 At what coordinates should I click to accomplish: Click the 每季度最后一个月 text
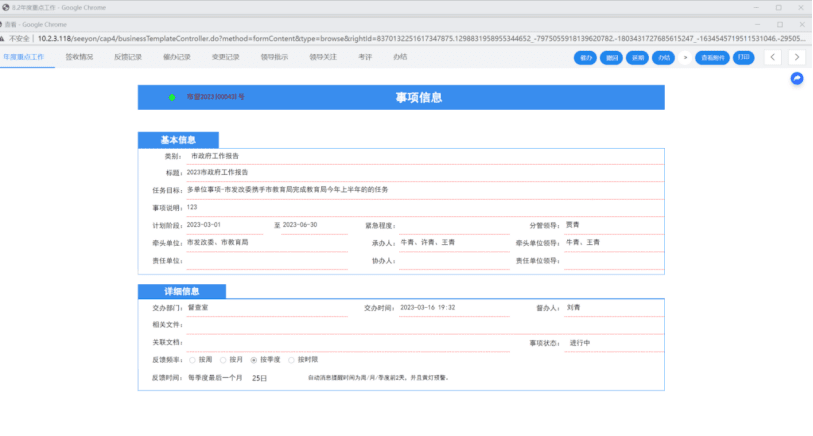click(215, 378)
